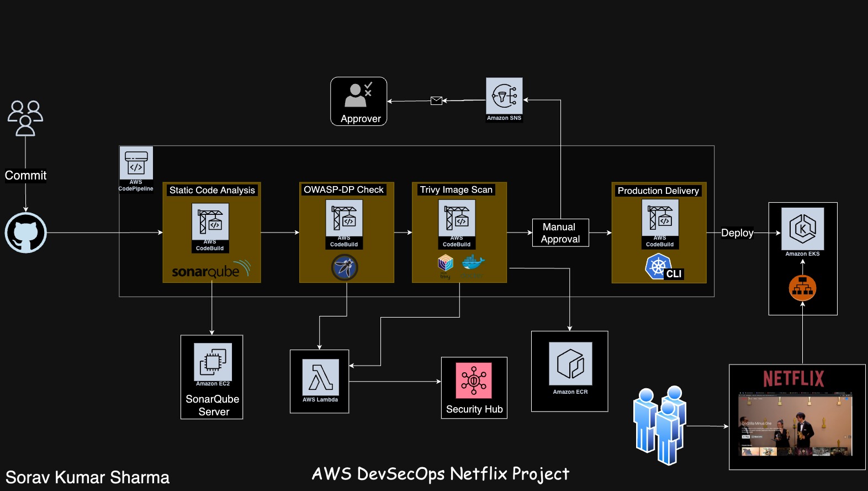Select the CodeBuild icon in Trivy Image Scan
This screenshot has height=491, width=868.
(x=457, y=218)
